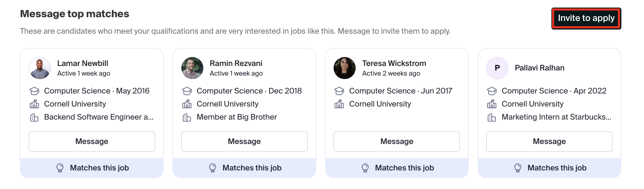The height and width of the screenshot is (189, 644).
Task: Click workplace icon beside Marketing Intern at Starbucks
Action: tap(492, 118)
